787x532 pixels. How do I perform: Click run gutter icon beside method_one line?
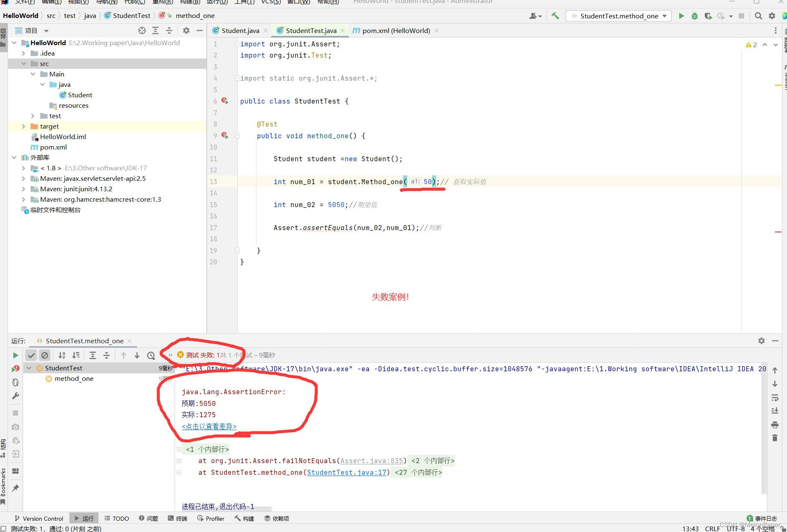pyautogui.click(x=225, y=135)
